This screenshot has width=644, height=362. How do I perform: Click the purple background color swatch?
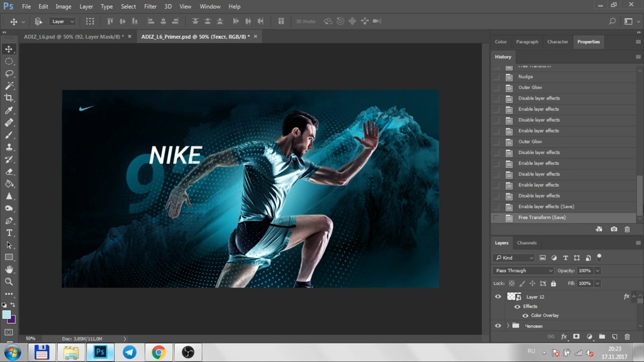pos(12,319)
